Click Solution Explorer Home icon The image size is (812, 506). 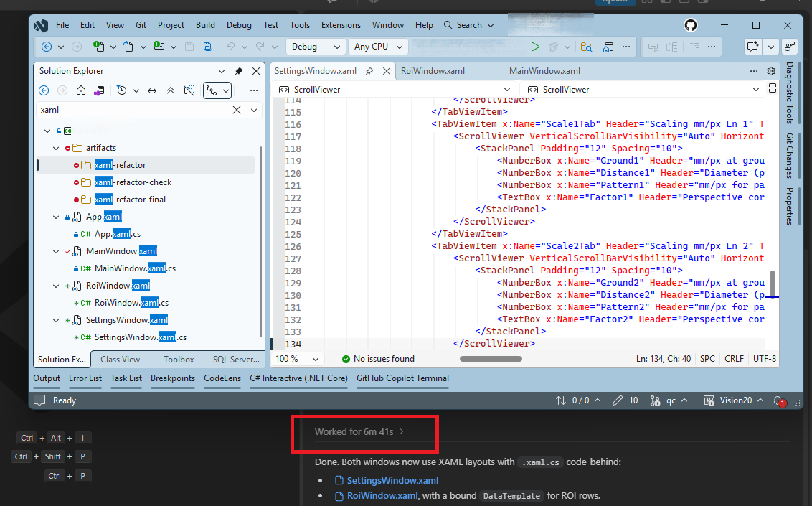(81, 90)
